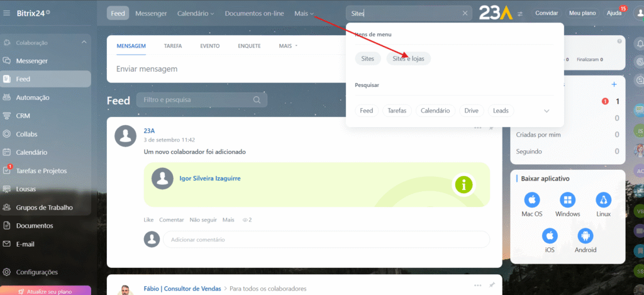Click the Windows app download icon

click(x=567, y=201)
